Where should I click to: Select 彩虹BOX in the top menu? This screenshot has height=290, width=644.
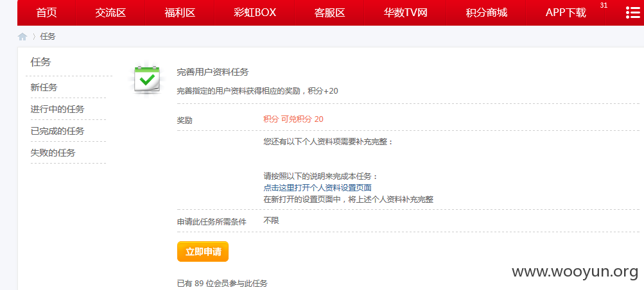[x=255, y=12]
